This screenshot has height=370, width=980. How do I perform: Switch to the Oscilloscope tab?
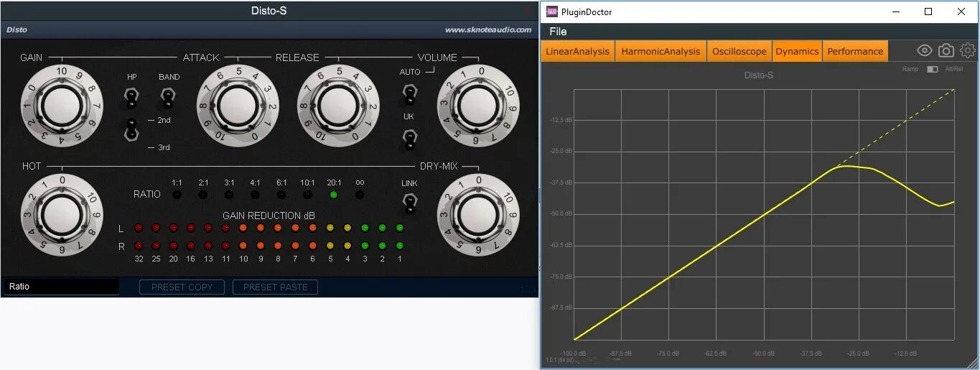739,51
